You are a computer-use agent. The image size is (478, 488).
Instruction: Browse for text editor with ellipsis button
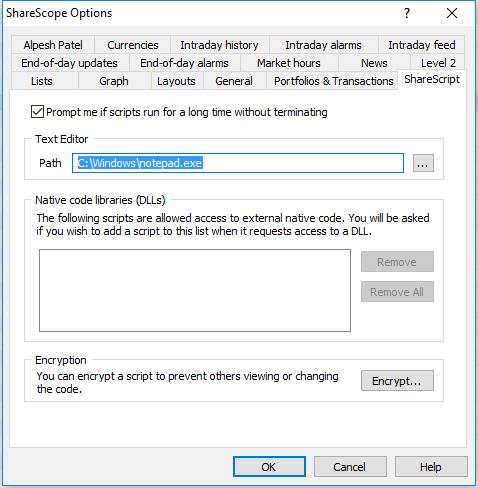(423, 163)
